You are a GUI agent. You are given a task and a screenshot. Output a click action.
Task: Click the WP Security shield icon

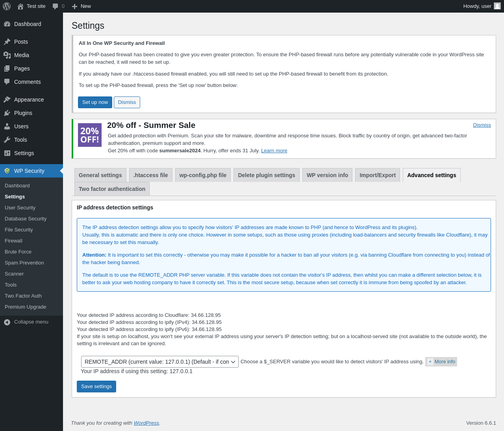pyautogui.click(x=7, y=171)
